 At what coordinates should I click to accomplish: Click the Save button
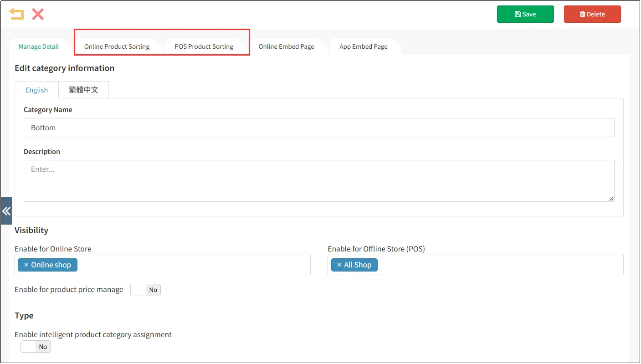pyautogui.click(x=525, y=14)
